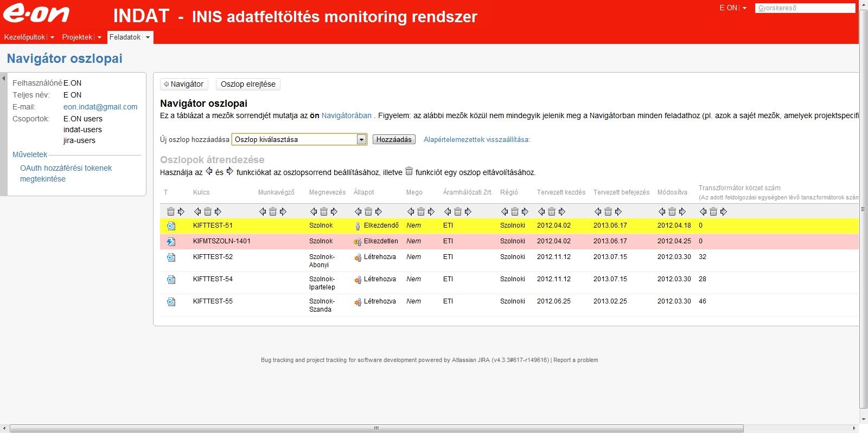
Task: Remove the Régió column
Action: (x=515, y=211)
